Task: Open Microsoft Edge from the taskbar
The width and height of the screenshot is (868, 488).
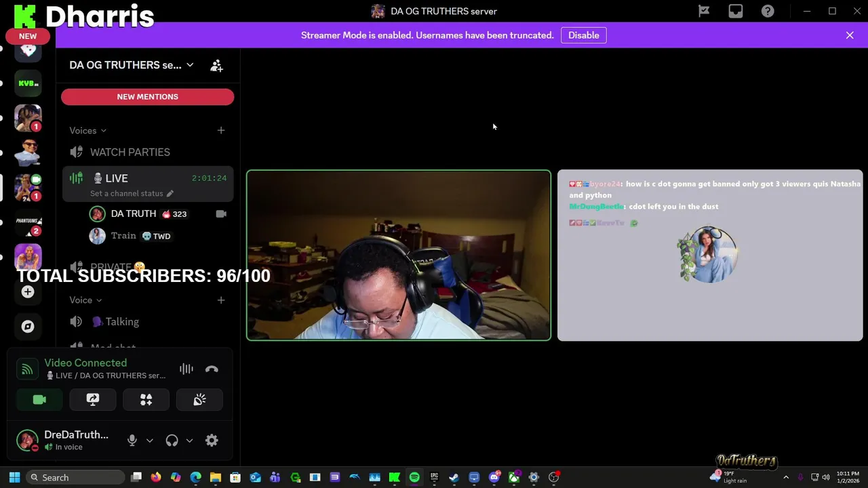Action: 195,477
